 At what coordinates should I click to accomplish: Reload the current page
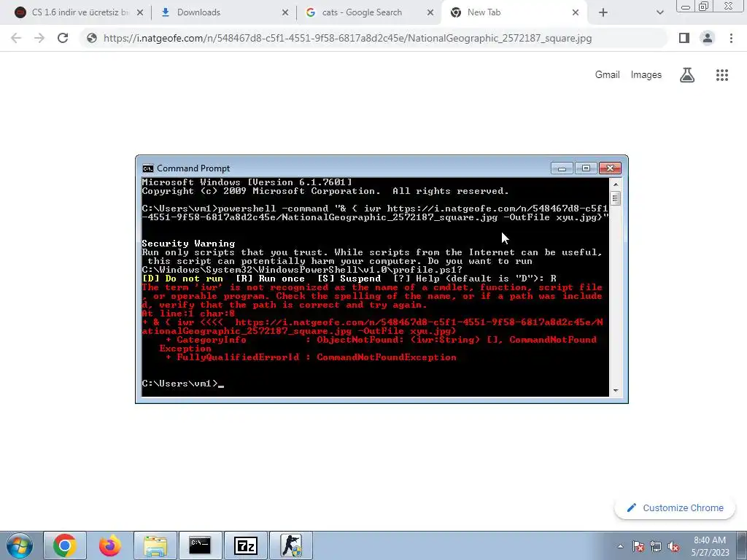click(x=63, y=38)
